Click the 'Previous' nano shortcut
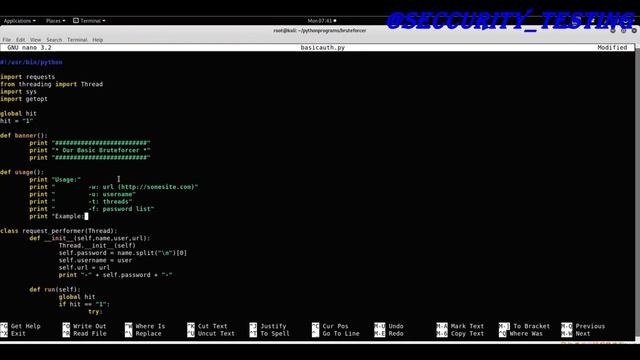The image size is (640, 360). click(x=583, y=326)
